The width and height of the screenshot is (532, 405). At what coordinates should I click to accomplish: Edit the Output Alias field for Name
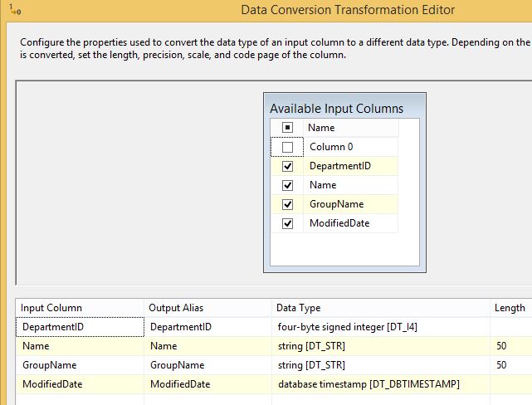207,346
